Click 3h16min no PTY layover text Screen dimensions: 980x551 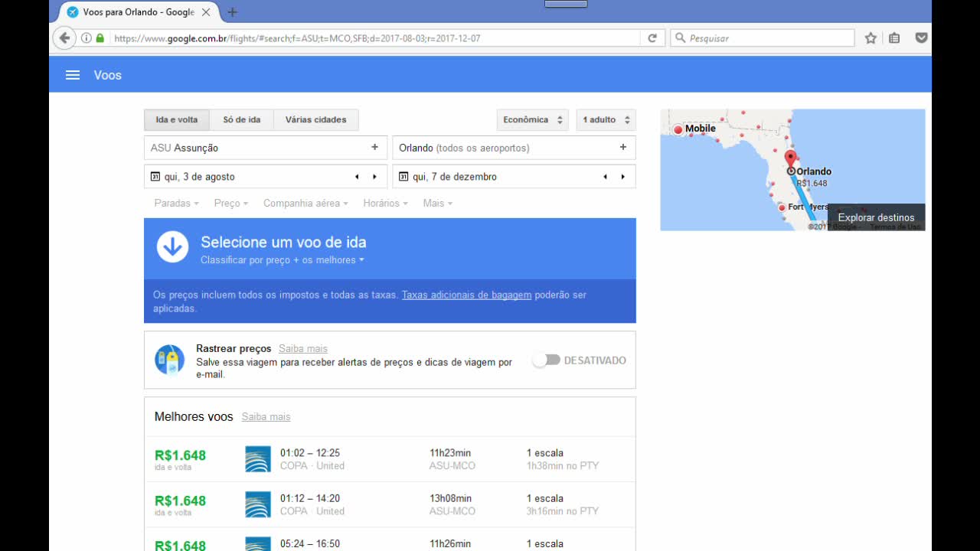pos(563,511)
